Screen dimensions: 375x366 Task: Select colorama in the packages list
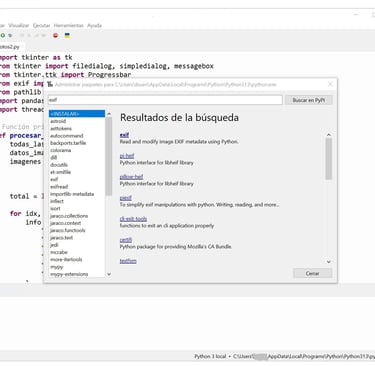pyautogui.click(x=61, y=150)
